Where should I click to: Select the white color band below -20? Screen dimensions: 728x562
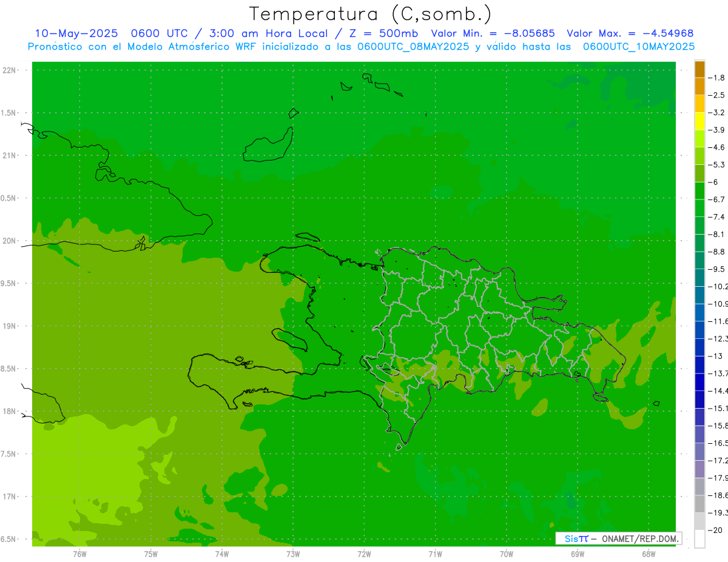tap(699, 539)
